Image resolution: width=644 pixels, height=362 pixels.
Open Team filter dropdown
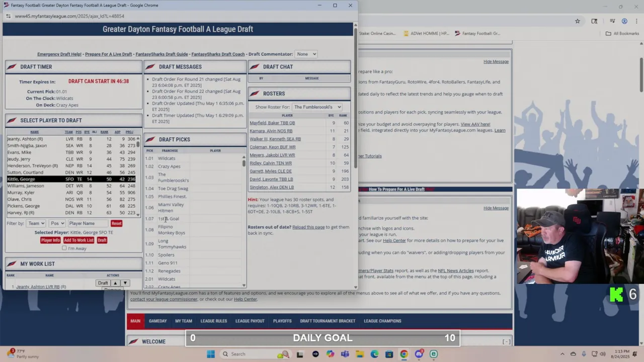pos(36,223)
